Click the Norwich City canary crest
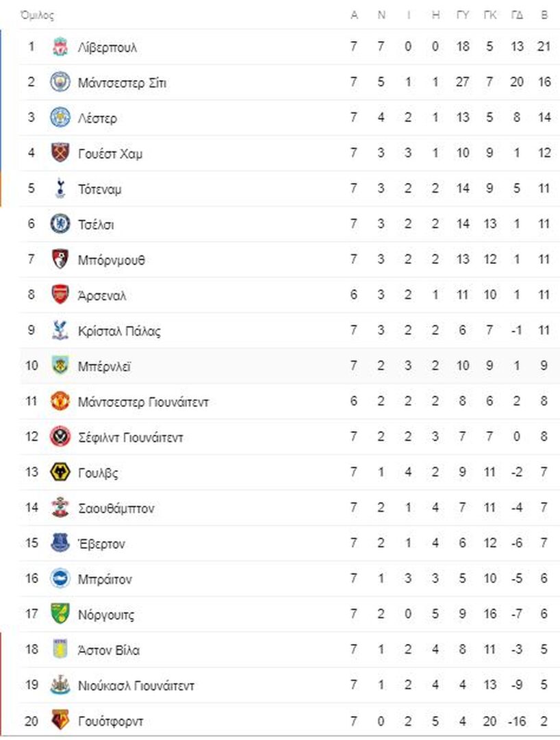Screen dimensions: 560x740 click(60, 613)
